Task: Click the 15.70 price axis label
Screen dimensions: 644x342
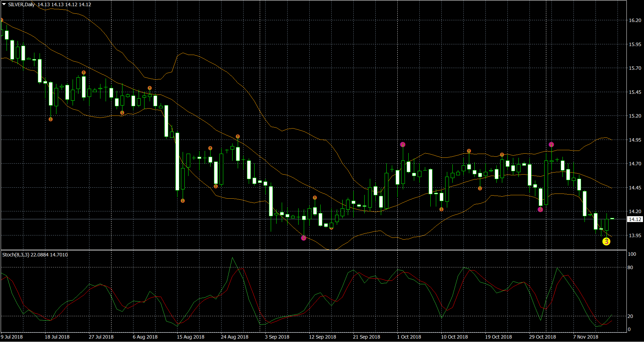Action: pyautogui.click(x=635, y=68)
